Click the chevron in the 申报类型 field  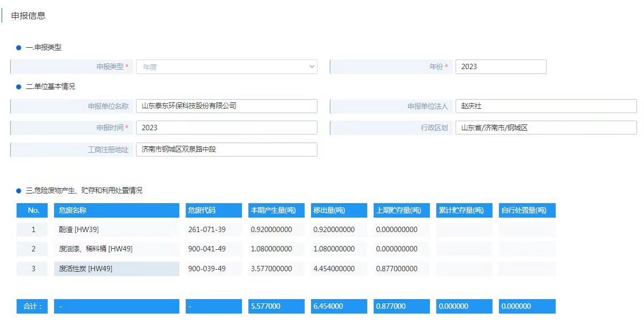click(x=312, y=66)
